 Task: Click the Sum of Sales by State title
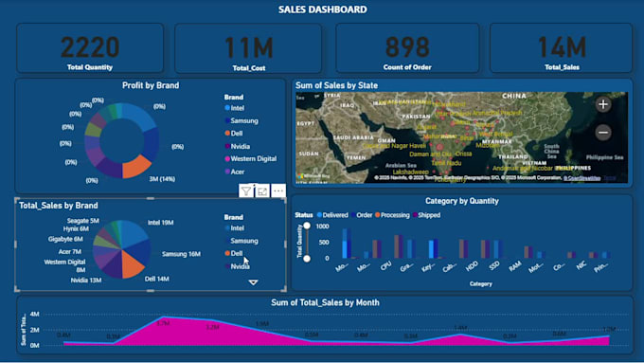pos(337,85)
